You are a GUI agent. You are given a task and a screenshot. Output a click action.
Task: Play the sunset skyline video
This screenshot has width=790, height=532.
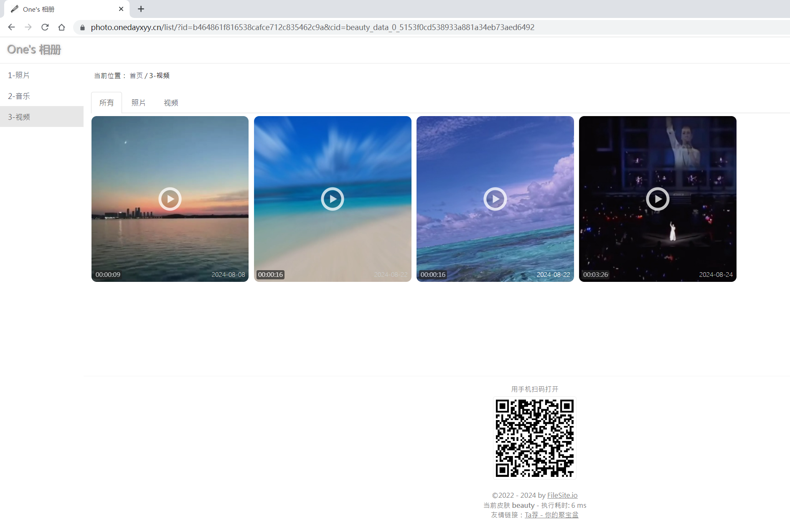pyautogui.click(x=170, y=199)
